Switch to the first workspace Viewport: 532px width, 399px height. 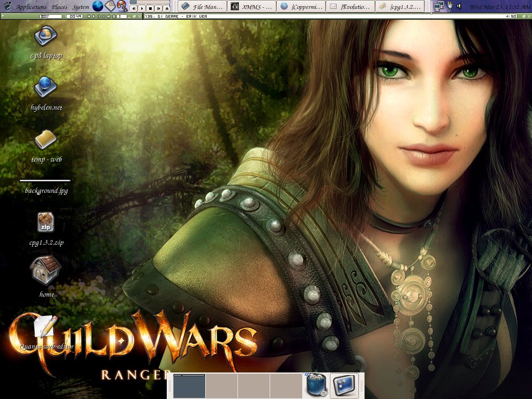189,386
